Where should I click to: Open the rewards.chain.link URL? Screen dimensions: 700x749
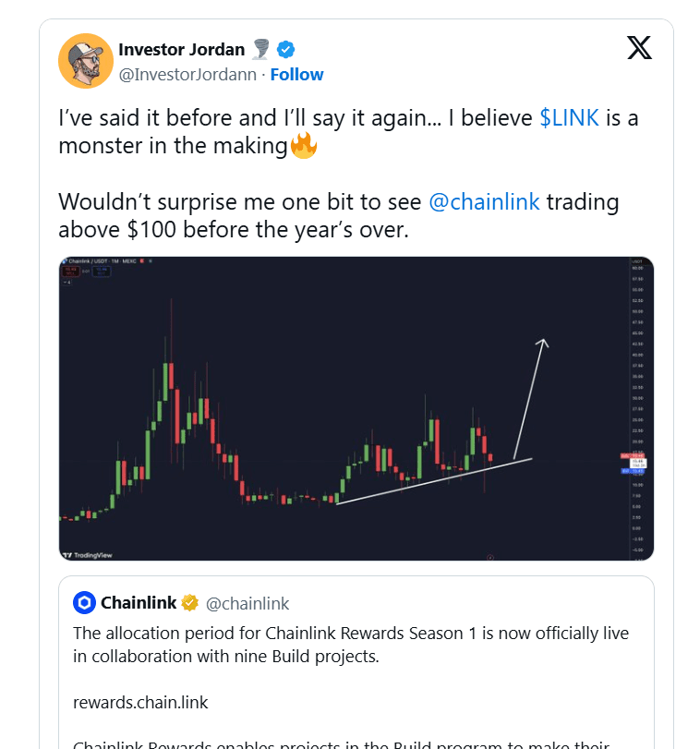pos(140,702)
